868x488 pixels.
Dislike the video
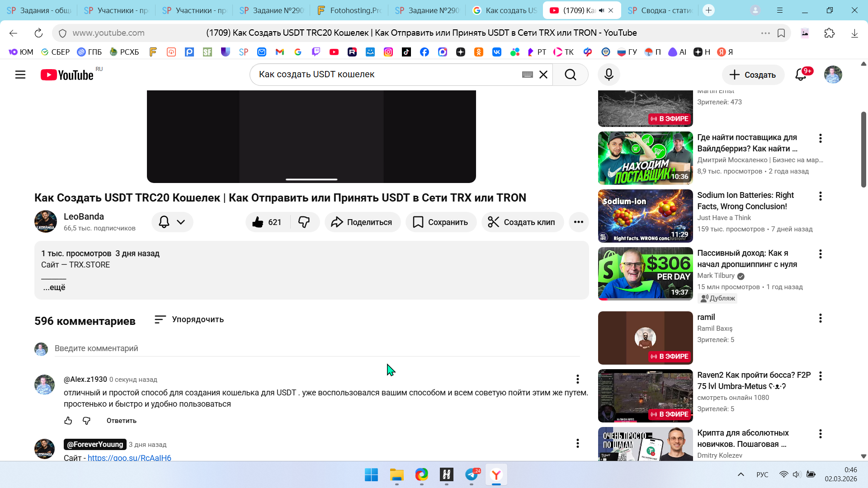tap(304, 222)
